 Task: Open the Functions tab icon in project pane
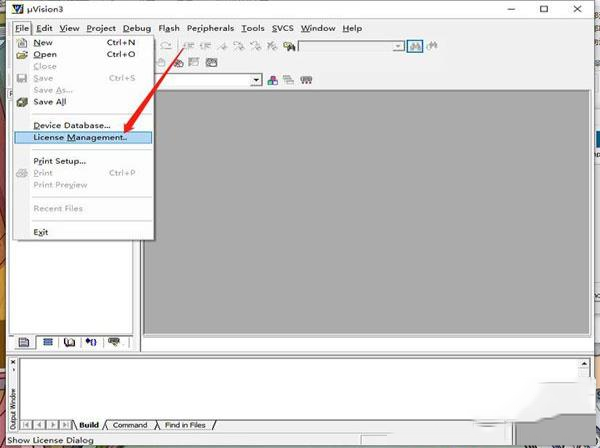click(91, 342)
